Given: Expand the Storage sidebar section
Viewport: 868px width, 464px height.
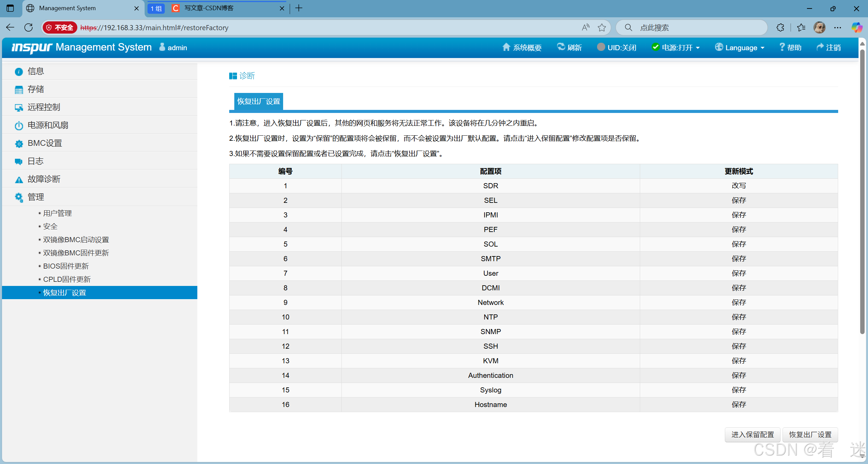Looking at the screenshot, I should 36,89.
